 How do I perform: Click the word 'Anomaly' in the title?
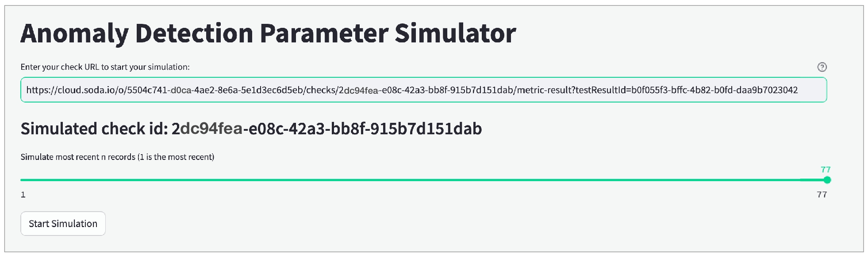(x=74, y=33)
